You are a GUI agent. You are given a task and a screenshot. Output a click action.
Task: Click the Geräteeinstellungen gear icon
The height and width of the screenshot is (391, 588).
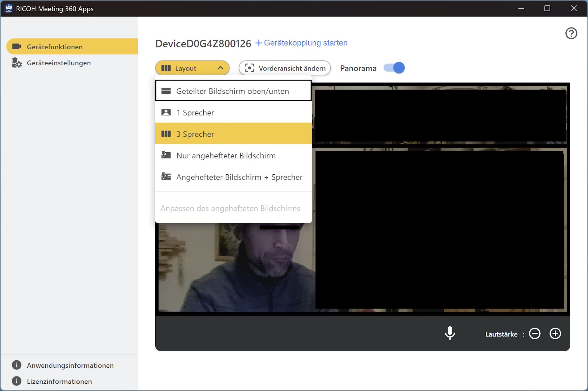pos(17,63)
